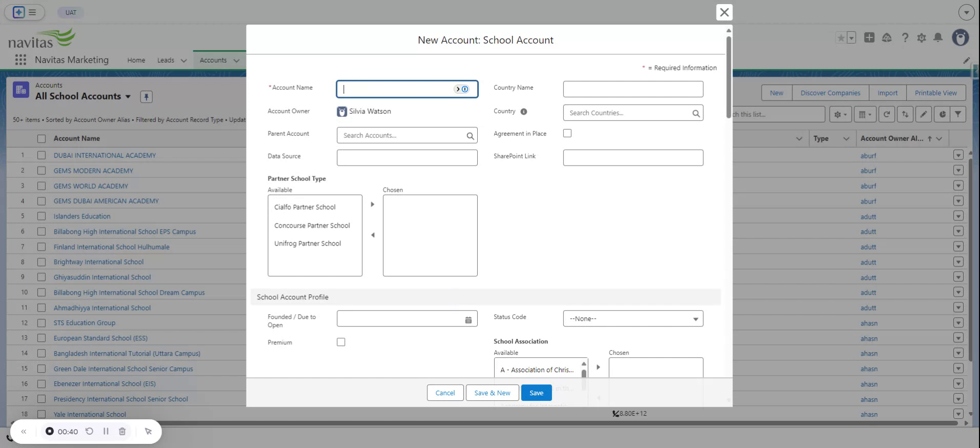Click the Save & New button
Screen dimensions: 980x448
click(492, 393)
